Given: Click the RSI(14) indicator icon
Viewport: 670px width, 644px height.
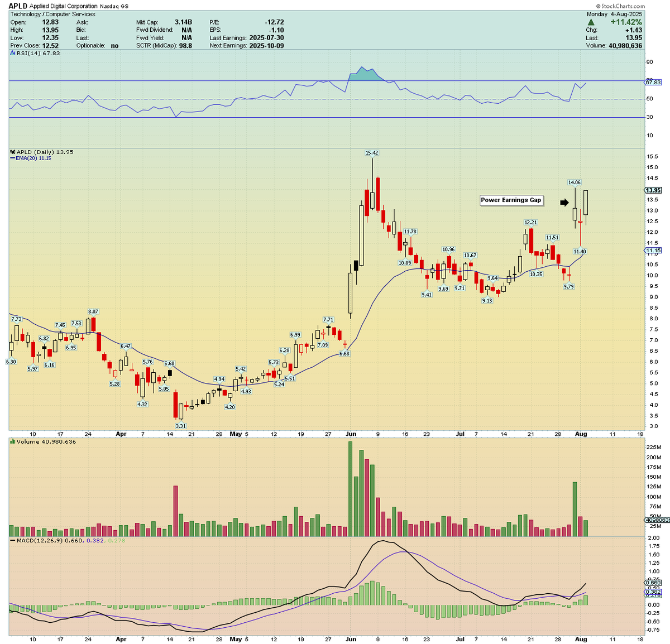Looking at the screenshot, I should click(x=12, y=53).
